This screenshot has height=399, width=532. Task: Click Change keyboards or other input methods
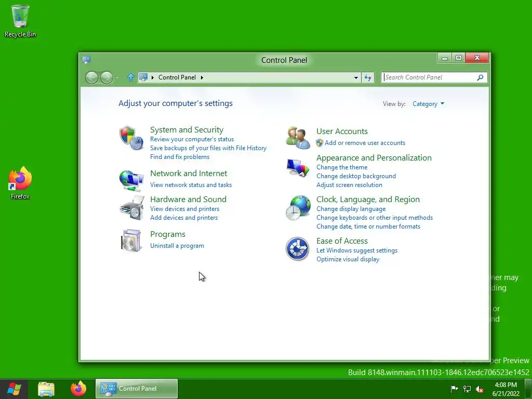click(x=375, y=218)
